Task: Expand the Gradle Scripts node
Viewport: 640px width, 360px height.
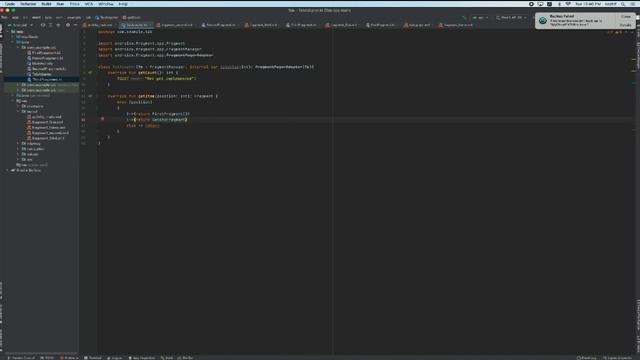Action: (x=7, y=170)
